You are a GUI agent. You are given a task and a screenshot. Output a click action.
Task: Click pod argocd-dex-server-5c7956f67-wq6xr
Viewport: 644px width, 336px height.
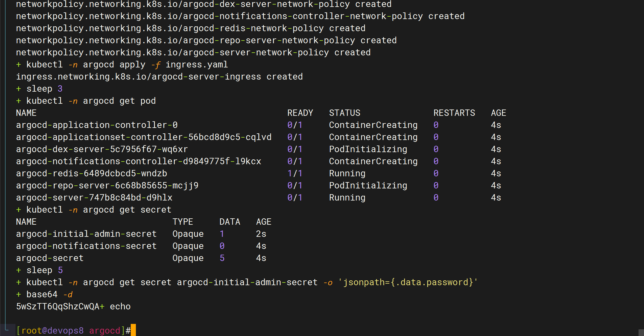tap(102, 149)
